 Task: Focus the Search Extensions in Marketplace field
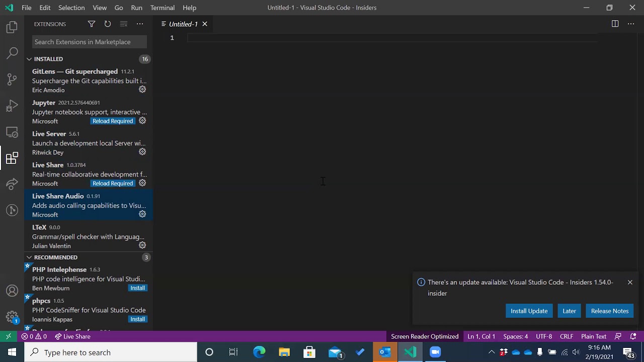point(90,42)
